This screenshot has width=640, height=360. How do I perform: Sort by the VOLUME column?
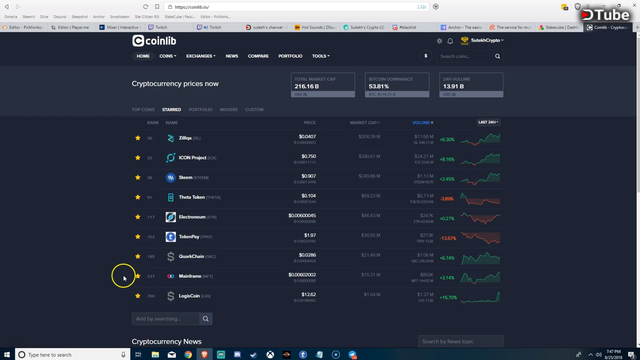point(423,122)
